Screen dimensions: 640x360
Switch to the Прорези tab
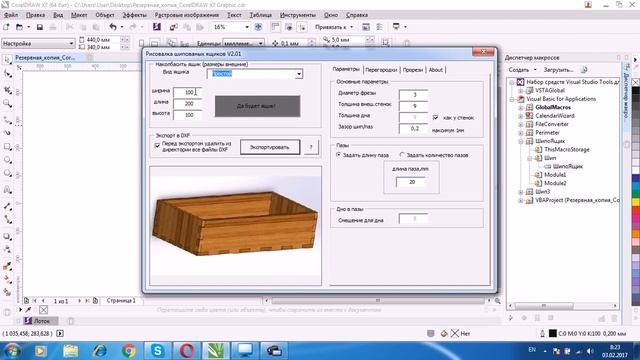point(413,70)
